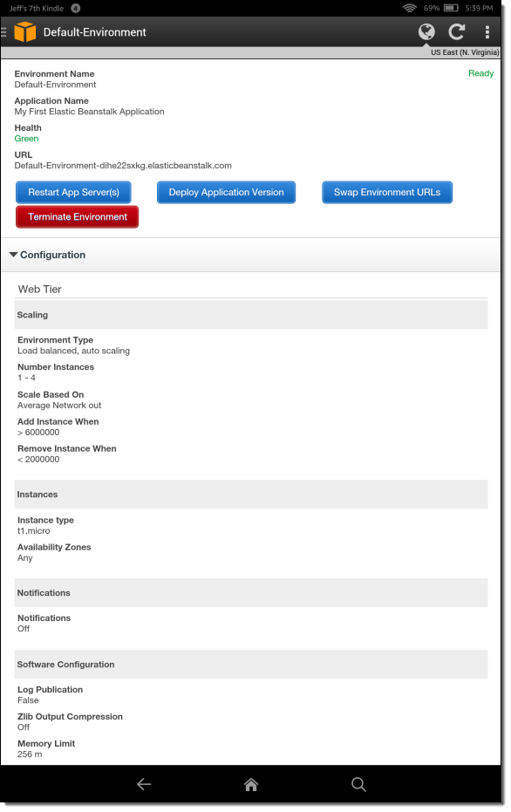Screen dimensions: 511x812
Task: Tap the orange Elastic Beanstalk cube icon
Action: pos(24,31)
